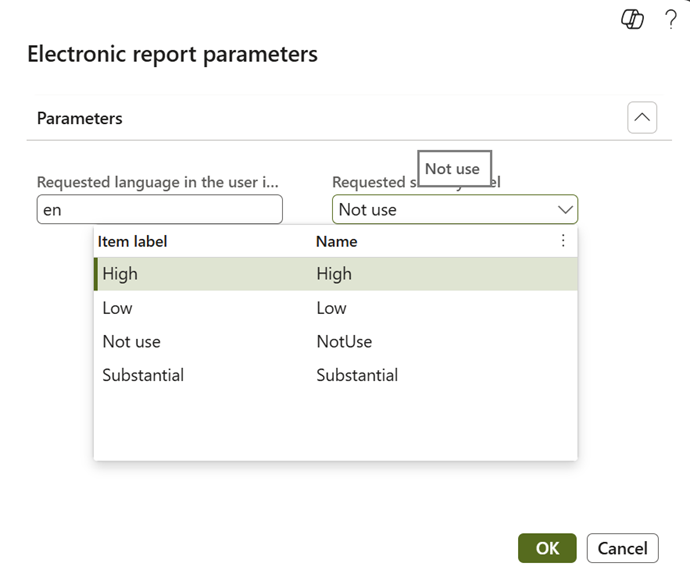Collapse the Parameters section with chevron
The height and width of the screenshot is (570, 690).
[x=642, y=118]
